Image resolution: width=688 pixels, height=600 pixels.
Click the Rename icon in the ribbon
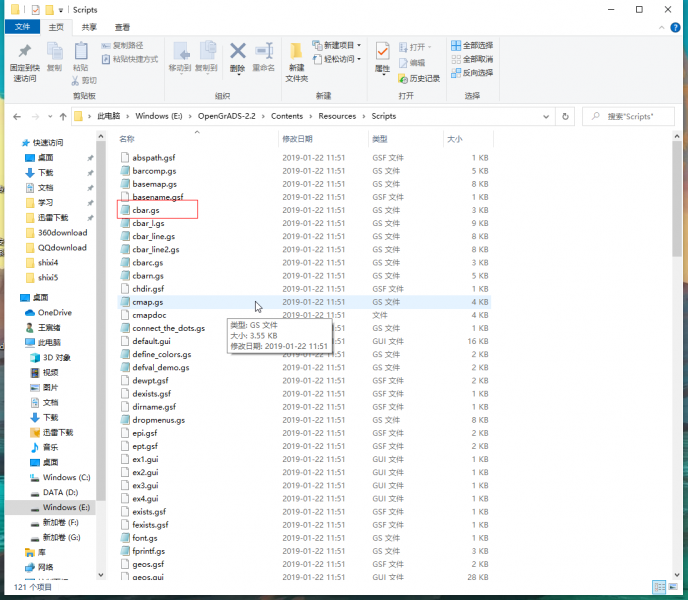pyautogui.click(x=264, y=56)
